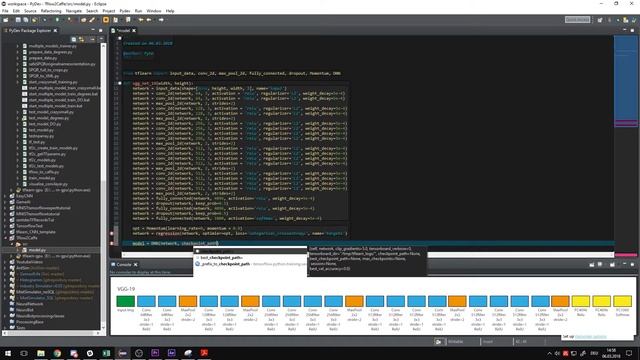This screenshot has width=640, height=360.
Task: Expand the YoutubeVideos project
Action: click(x=5, y=262)
